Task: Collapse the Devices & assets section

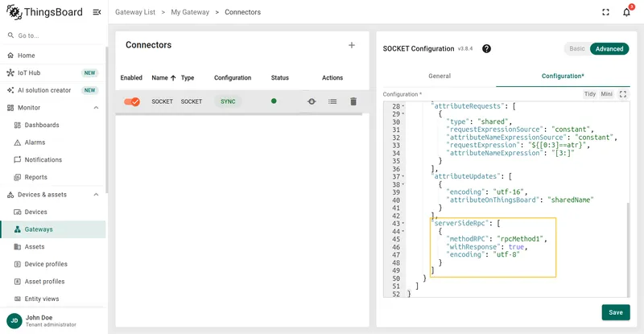Action: click(96, 195)
